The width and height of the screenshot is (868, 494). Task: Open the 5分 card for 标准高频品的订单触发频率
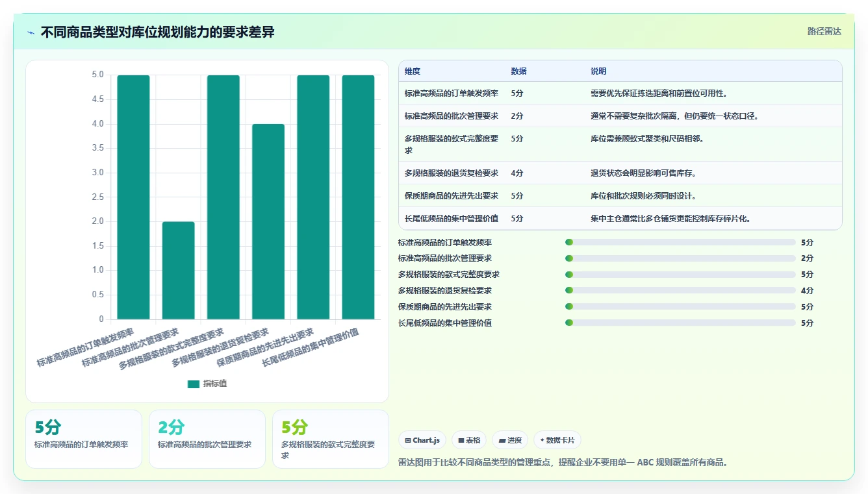point(84,439)
